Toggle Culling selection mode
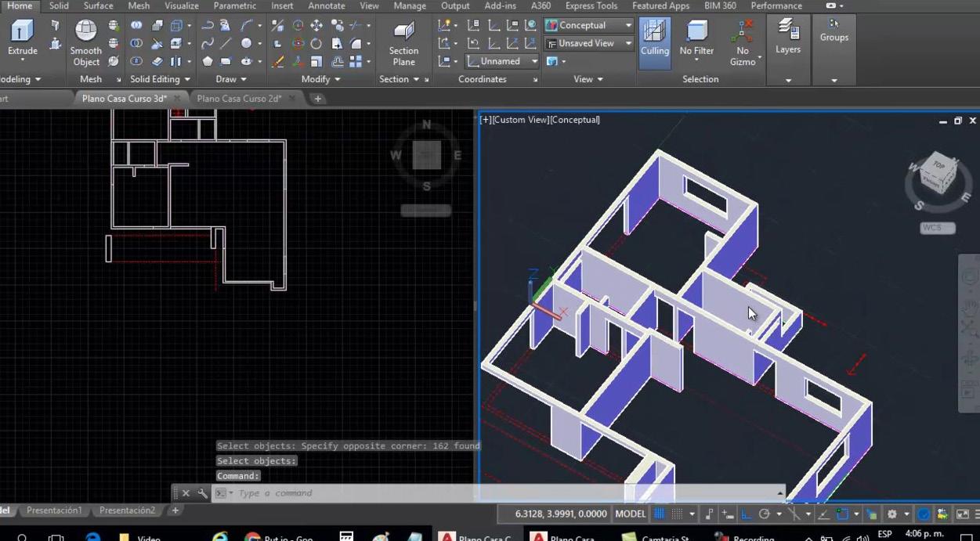This screenshot has height=541, width=980. (x=655, y=43)
